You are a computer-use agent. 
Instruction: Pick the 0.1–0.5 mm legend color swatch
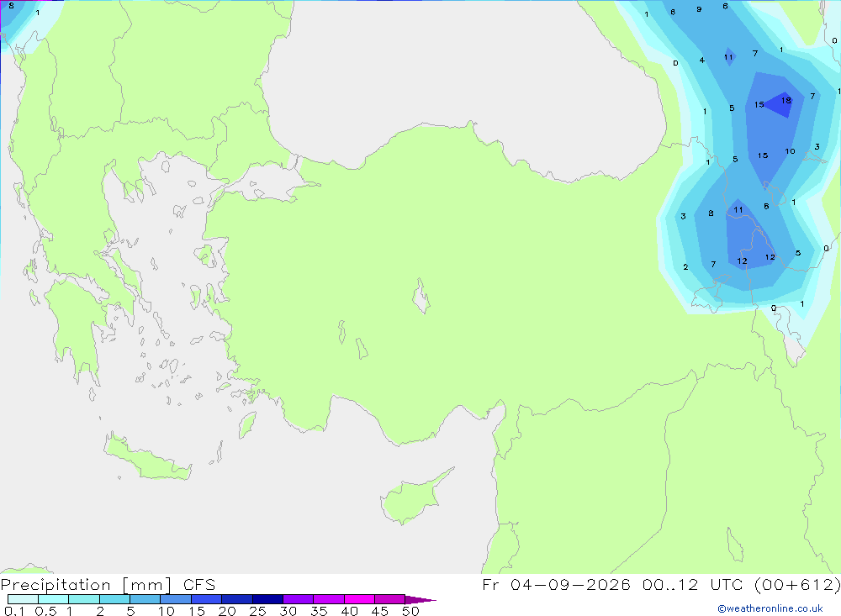click(23, 599)
